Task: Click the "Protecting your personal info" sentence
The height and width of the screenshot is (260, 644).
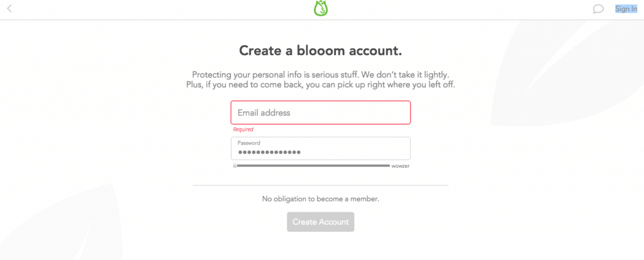Action: (x=320, y=75)
